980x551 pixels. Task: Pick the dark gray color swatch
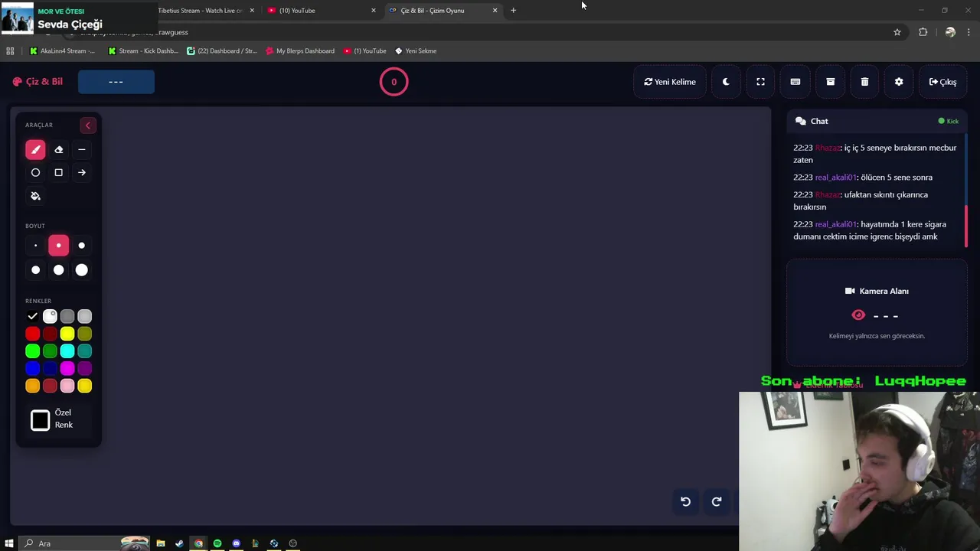click(67, 316)
